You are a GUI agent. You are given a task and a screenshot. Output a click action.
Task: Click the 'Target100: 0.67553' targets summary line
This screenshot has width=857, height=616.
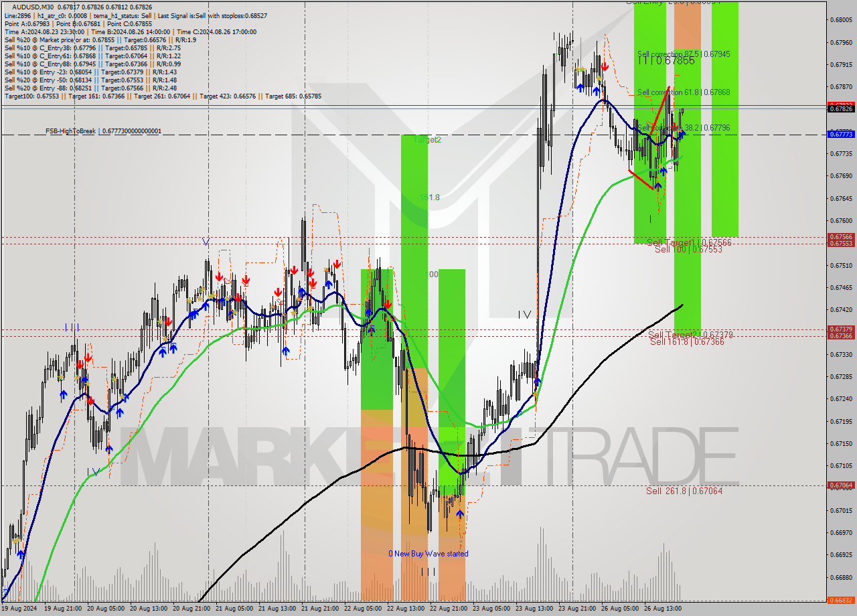pos(163,96)
